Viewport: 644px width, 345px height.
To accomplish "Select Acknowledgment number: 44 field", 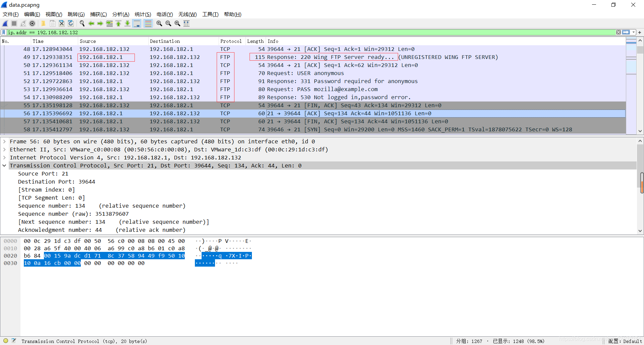I will click(x=102, y=230).
